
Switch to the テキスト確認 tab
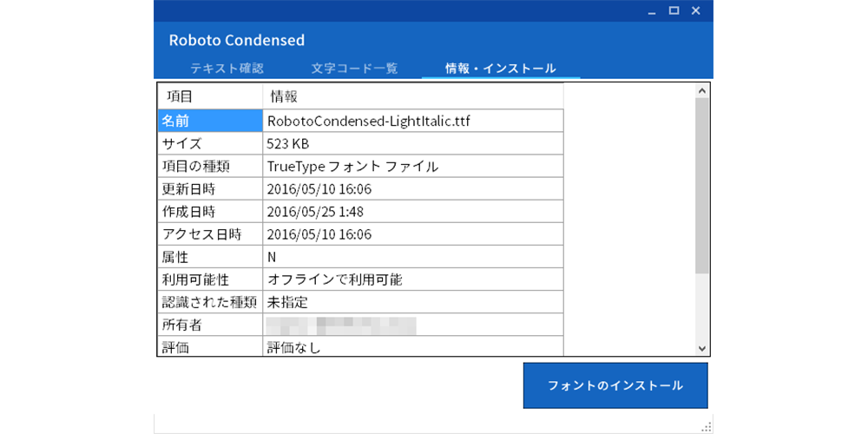[x=227, y=69]
